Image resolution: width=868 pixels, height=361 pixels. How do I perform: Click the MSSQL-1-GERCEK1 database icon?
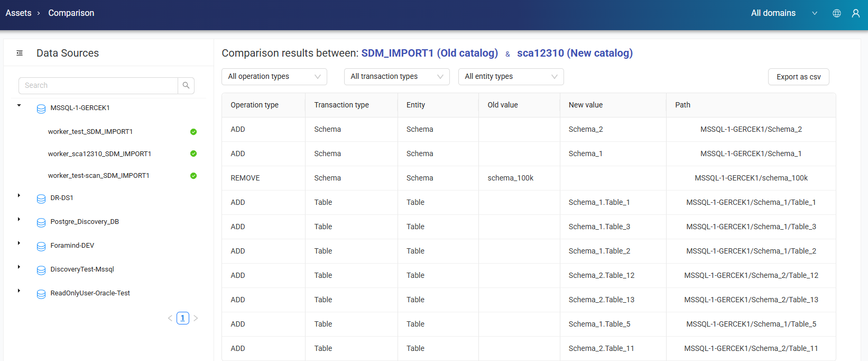click(41, 109)
